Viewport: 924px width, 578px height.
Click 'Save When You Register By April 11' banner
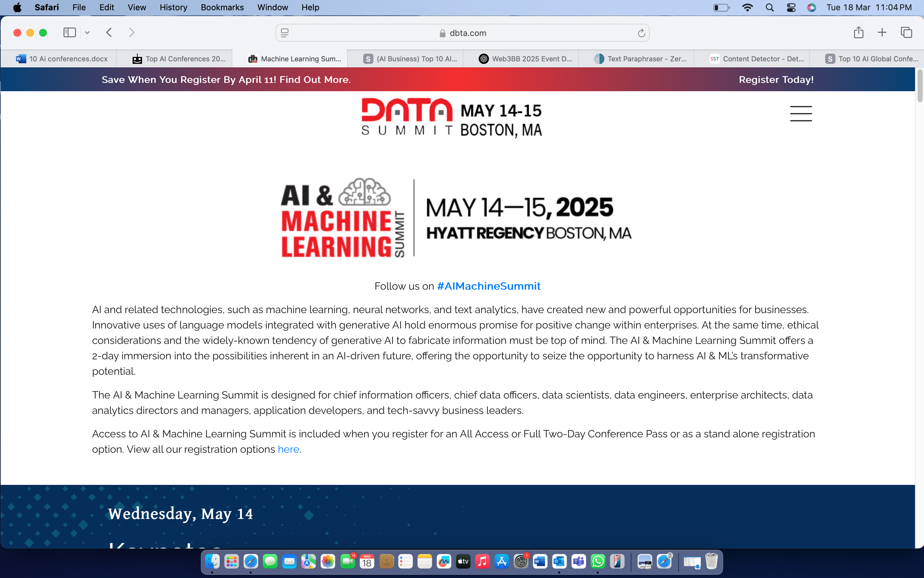(x=226, y=80)
